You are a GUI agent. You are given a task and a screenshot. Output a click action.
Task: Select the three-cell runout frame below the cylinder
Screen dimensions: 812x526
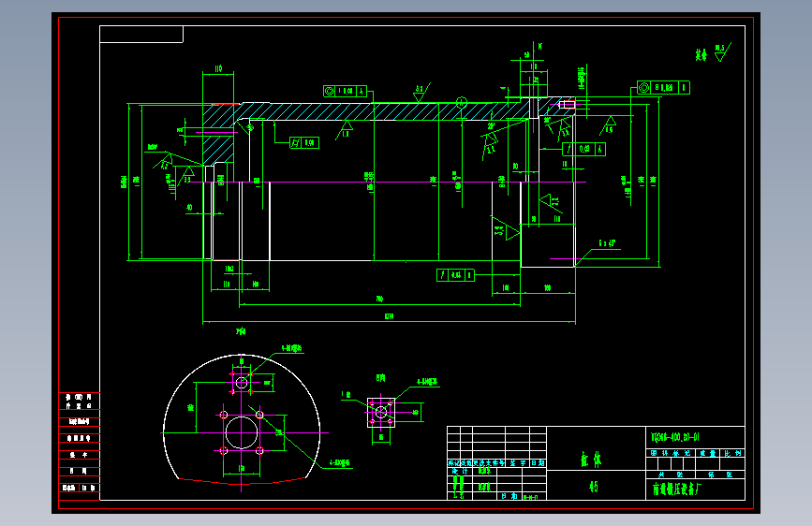pyautogui.click(x=455, y=275)
